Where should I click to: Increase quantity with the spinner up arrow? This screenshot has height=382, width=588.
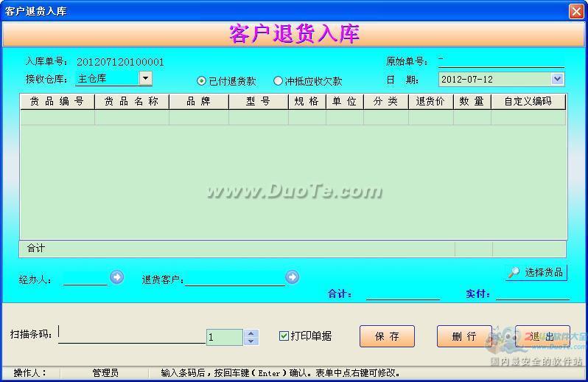point(251,333)
